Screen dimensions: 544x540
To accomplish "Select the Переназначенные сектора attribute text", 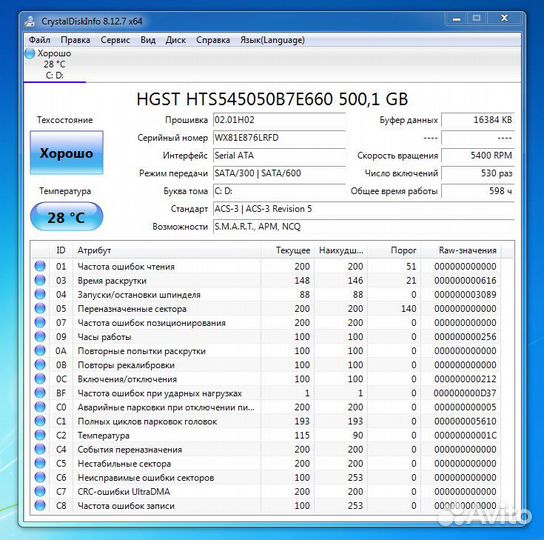I will 132,309.
